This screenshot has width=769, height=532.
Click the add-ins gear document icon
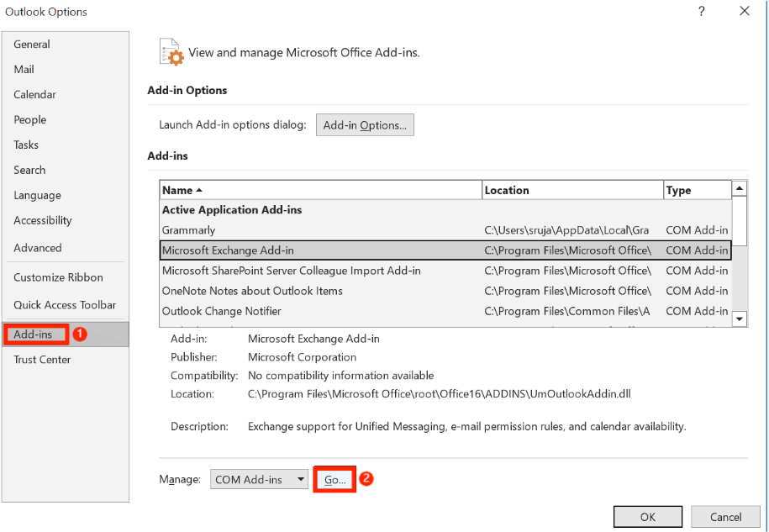click(171, 52)
